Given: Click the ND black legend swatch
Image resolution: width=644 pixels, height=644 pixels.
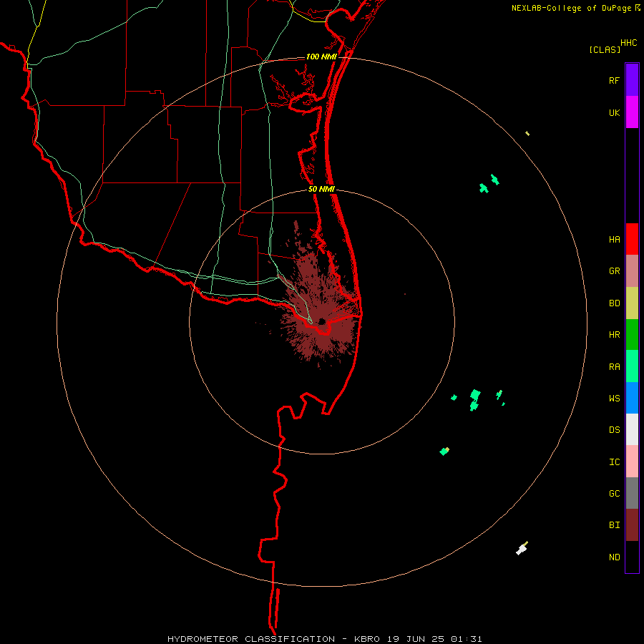Looking at the screenshot, I should tap(632, 557).
